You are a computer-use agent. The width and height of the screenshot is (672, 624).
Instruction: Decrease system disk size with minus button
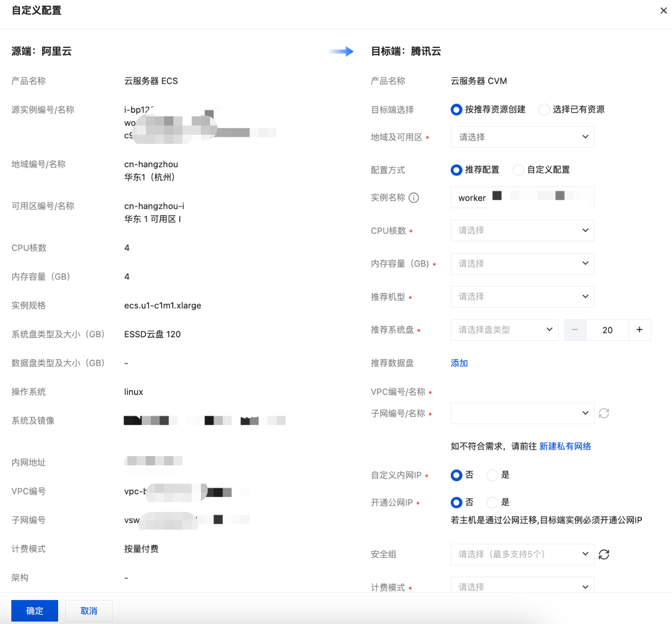click(x=575, y=330)
